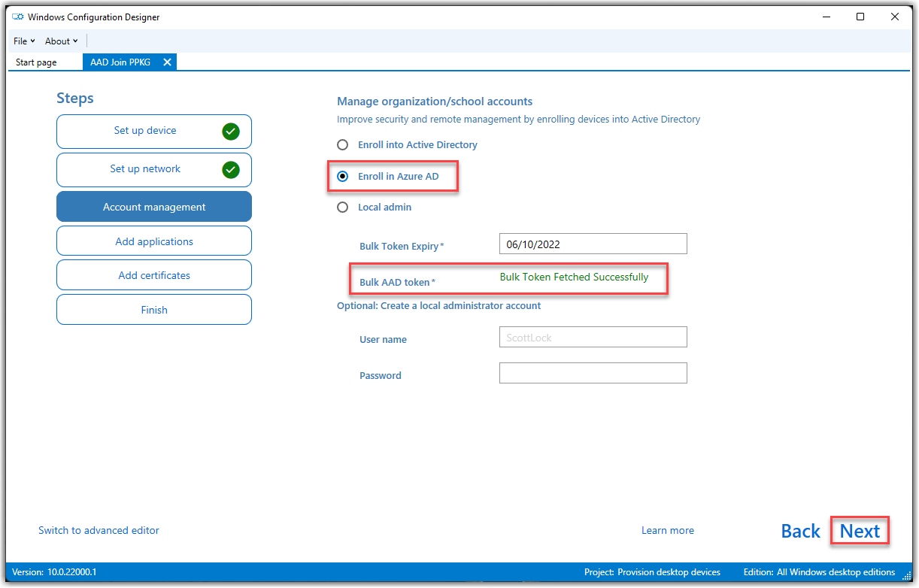Screen dimensions: 919x588
Task: Jump to Add certificates step
Action: pos(154,275)
